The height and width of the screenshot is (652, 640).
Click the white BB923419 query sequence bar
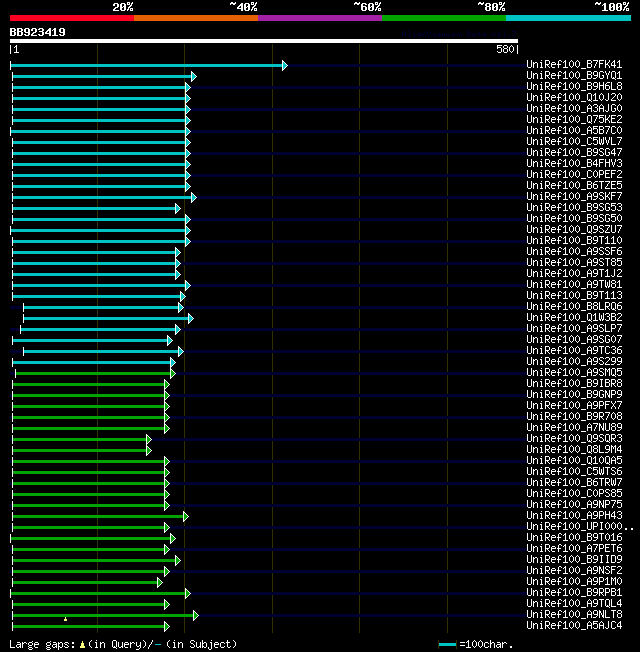(264, 41)
